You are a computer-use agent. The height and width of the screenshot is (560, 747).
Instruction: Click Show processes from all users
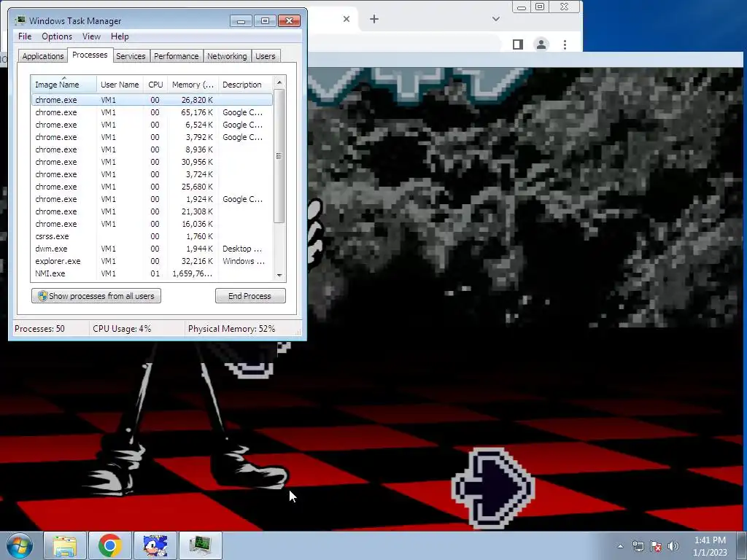pos(96,296)
